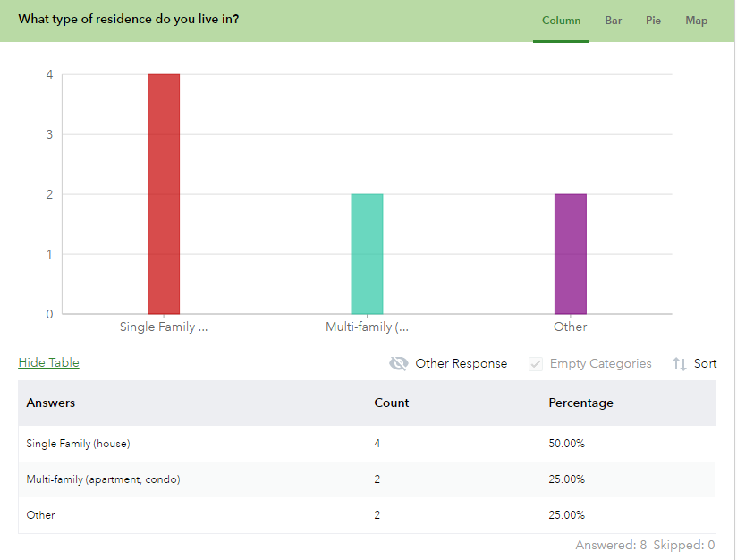The height and width of the screenshot is (560, 737).
Task: Select the Column chart view
Action: click(x=561, y=20)
